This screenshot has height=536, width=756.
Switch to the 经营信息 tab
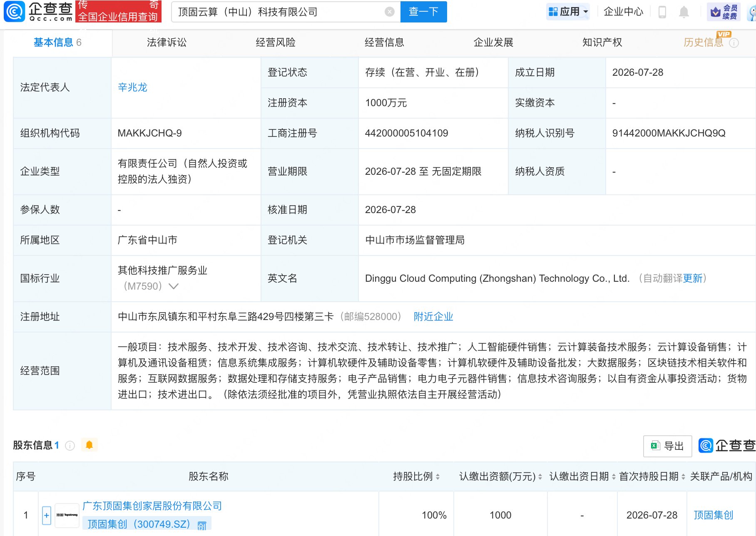384,42
